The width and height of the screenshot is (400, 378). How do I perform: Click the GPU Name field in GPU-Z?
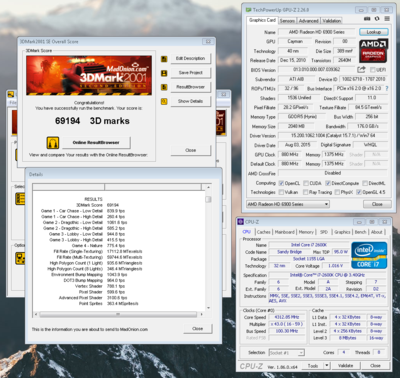[x=316, y=32]
